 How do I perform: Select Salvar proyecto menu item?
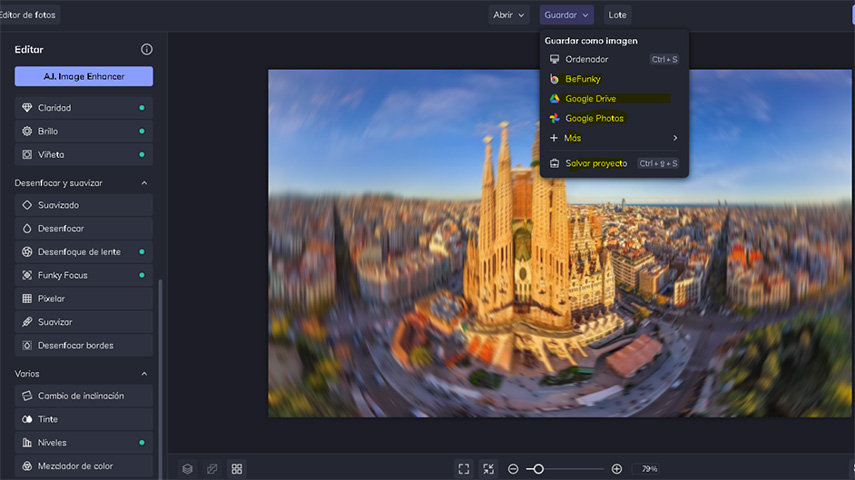click(596, 164)
